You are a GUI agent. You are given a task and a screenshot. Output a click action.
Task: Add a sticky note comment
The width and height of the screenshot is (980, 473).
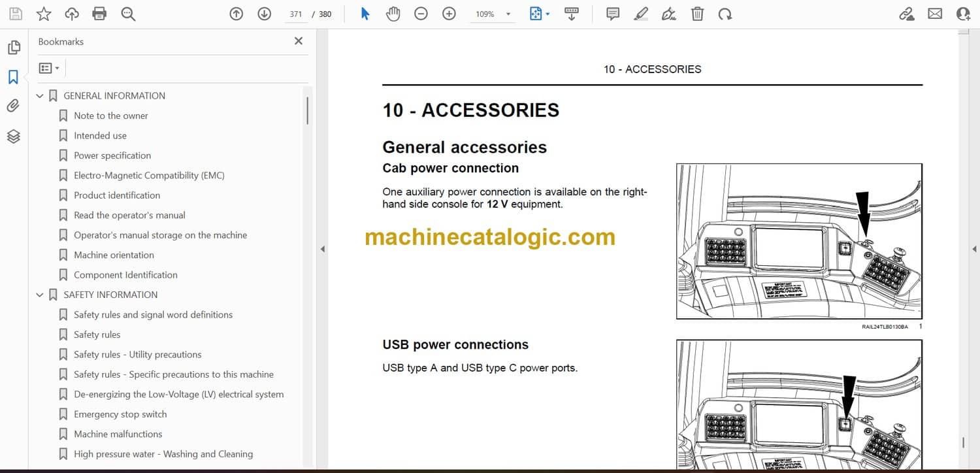[x=612, y=14]
